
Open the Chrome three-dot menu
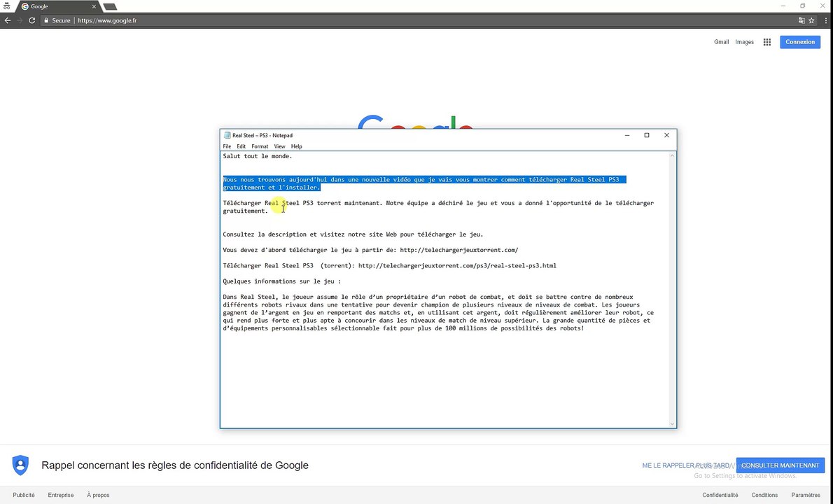[x=826, y=21]
